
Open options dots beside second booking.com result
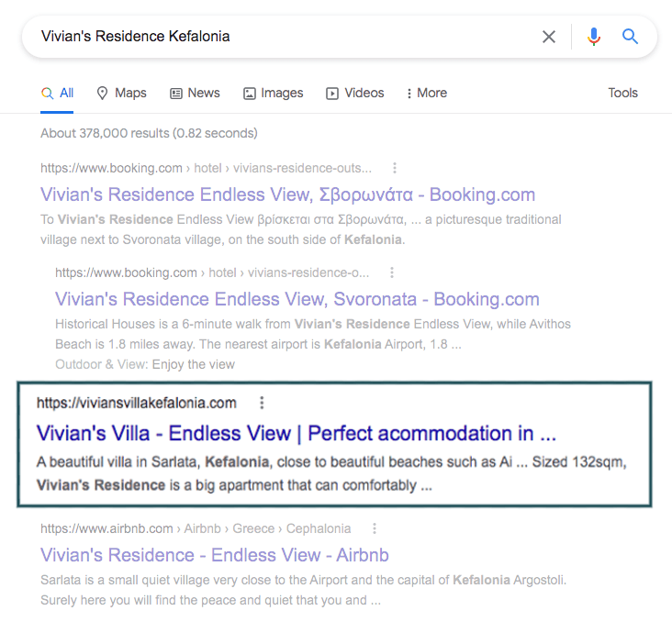click(392, 272)
